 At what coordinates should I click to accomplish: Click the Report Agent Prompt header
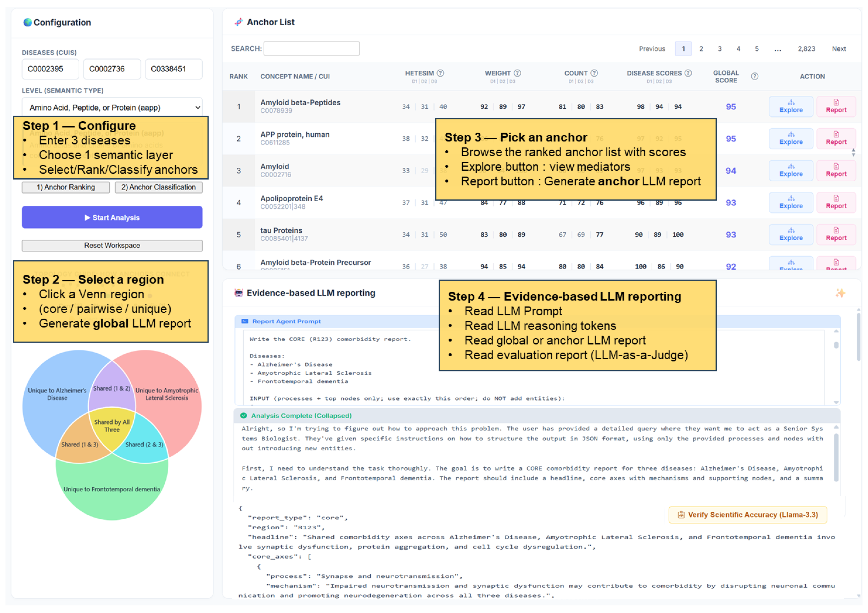[537, 322]
